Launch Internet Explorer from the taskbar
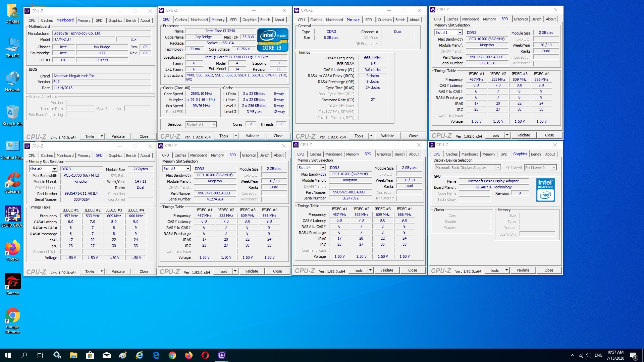The height and width of the screenshot is (362, 644). click(x=140, y=355)
